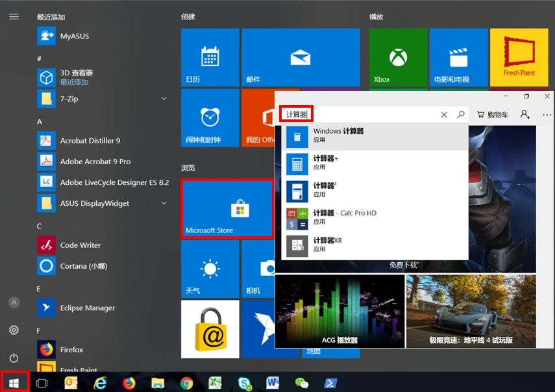Expand the 7-Zip folder in the app list
This screenshot has width=555, height=392.
[164, 99]
